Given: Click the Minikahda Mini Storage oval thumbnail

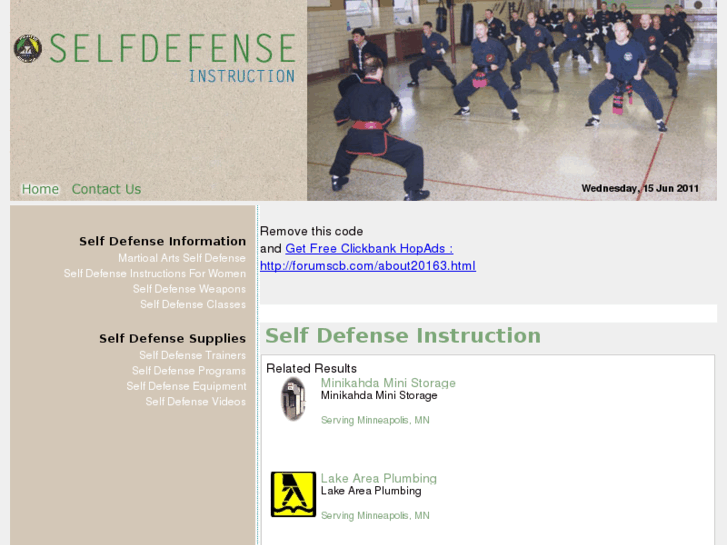Looking at the screenshot, I should [x=293, y=399].
